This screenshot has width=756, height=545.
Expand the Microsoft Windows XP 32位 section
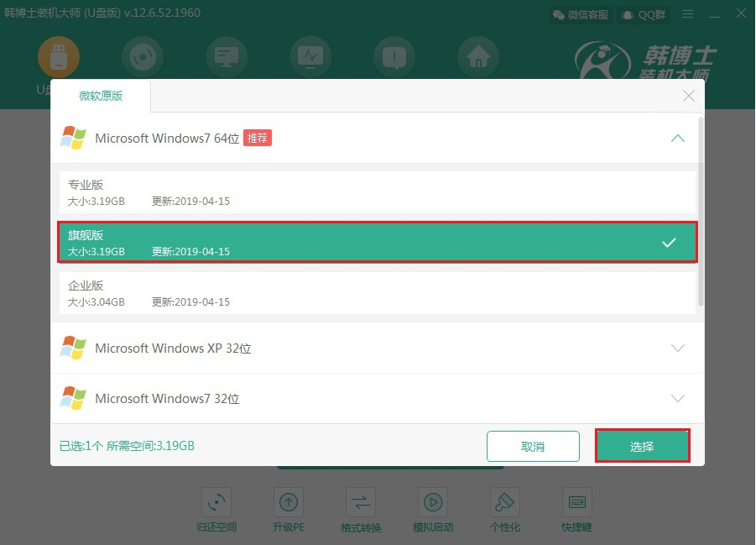(x=678, y=348)
